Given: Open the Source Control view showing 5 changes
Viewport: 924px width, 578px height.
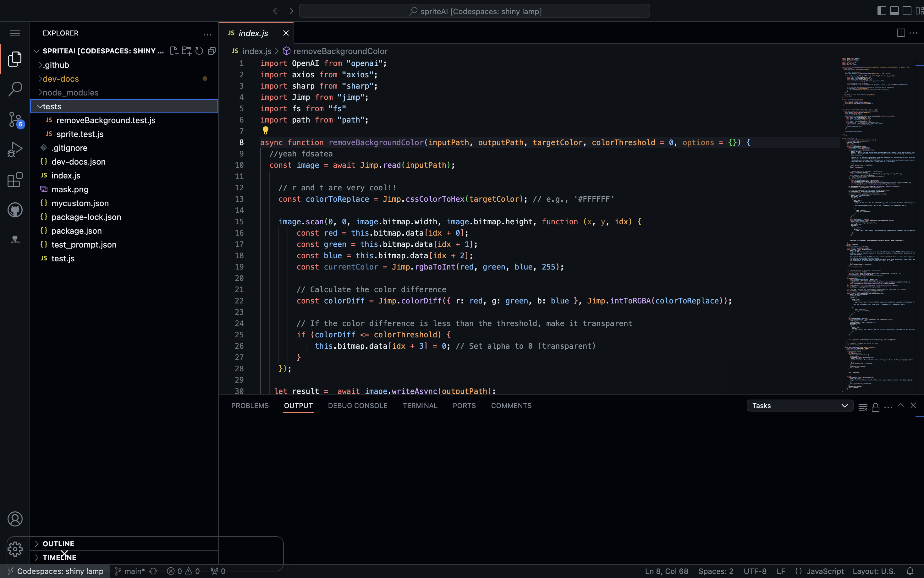Looking at the screenshot, I should click(x=15, y=119).
